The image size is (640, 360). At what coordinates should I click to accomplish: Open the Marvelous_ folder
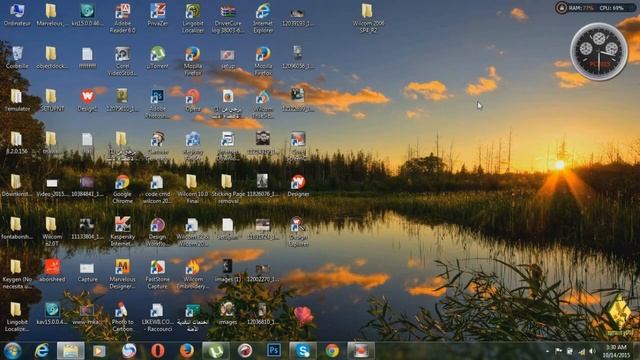click(50, 16)
